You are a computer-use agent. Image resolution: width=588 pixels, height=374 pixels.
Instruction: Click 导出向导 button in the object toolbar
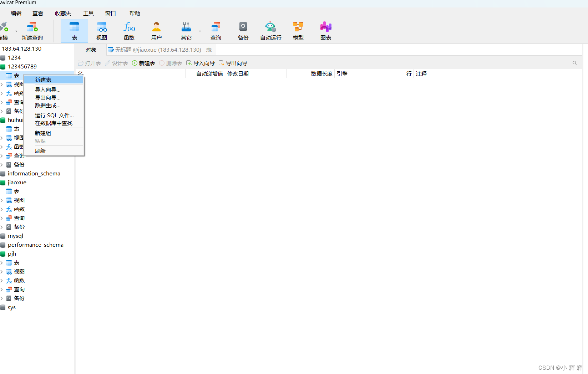(233, 63)
